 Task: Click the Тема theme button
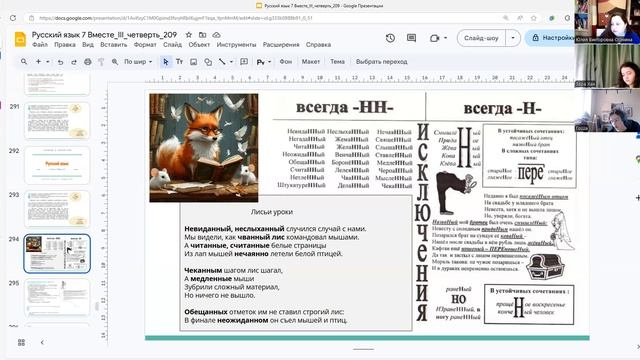point(337,62)
